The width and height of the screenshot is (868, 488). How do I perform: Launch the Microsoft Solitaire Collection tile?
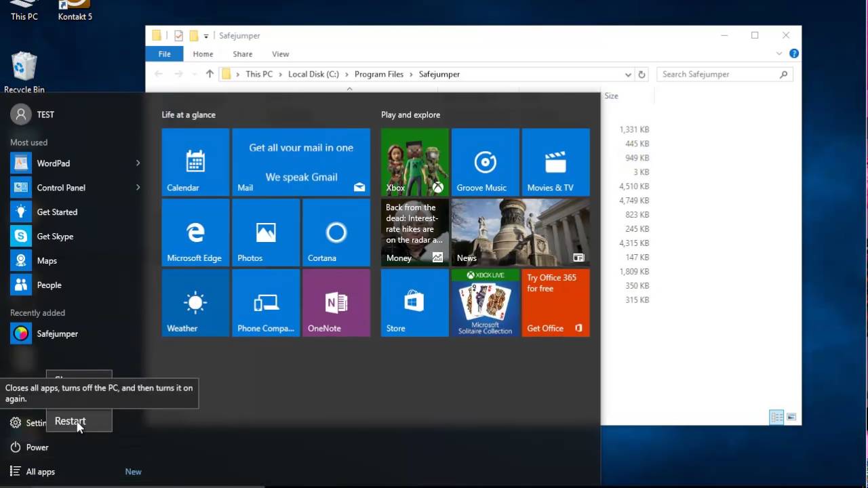point(485,303)
